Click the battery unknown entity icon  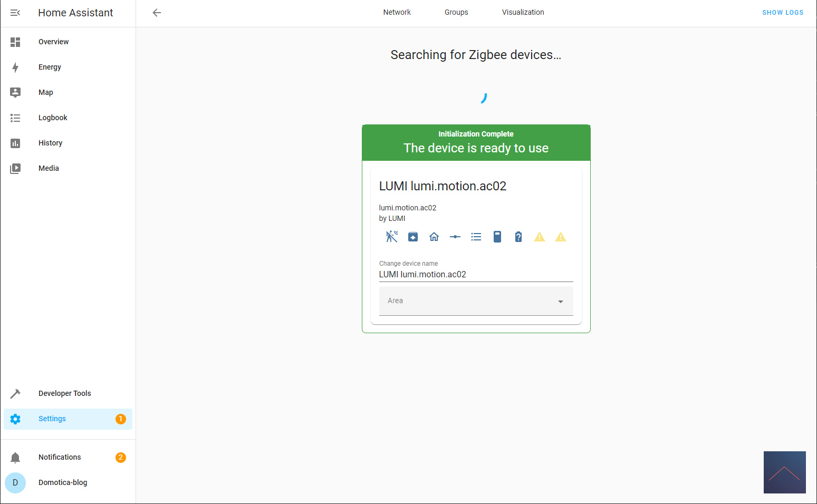tap(518, 237)
